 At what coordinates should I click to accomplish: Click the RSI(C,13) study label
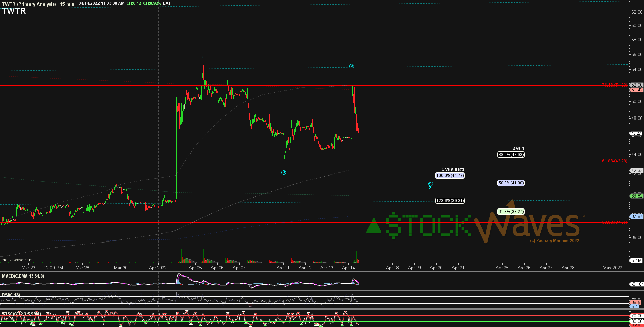11,295
